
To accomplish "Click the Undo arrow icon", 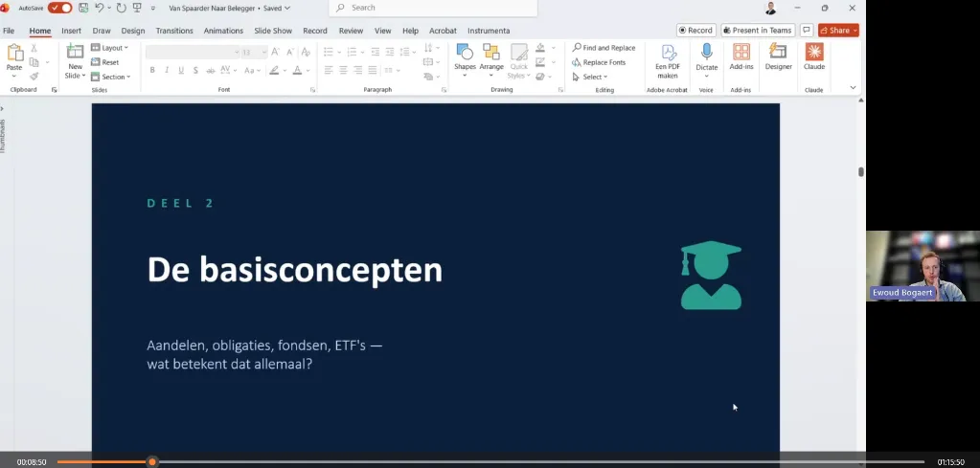I will (x=99, y=8).
